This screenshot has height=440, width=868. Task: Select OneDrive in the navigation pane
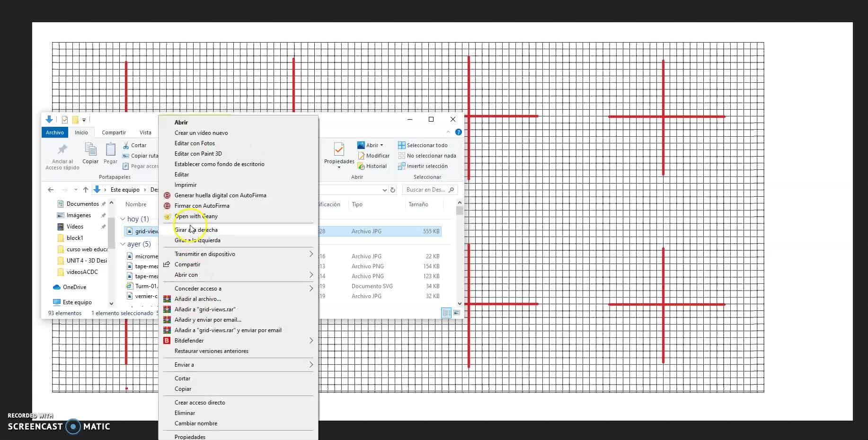tap(75, 287)
